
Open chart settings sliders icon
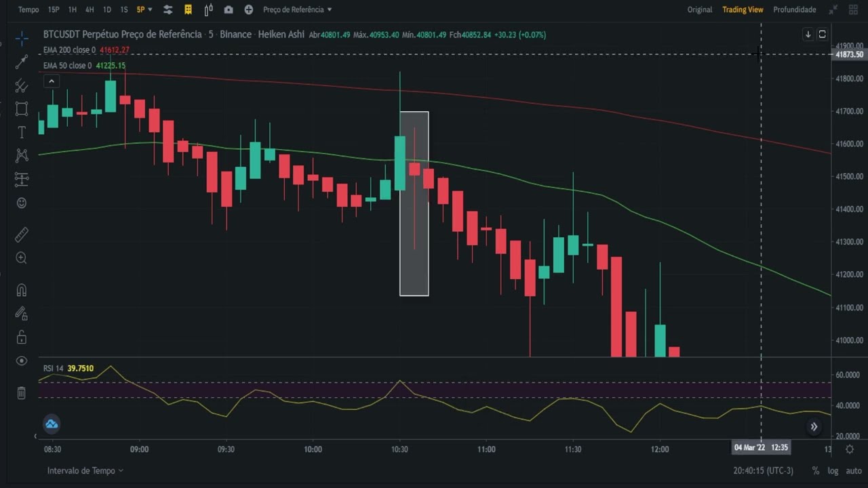[168, 9]
